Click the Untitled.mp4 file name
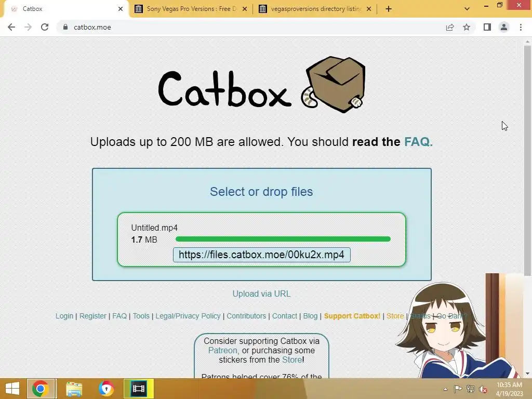The height and width of the screenshot is (399, 532). [154, 228]
